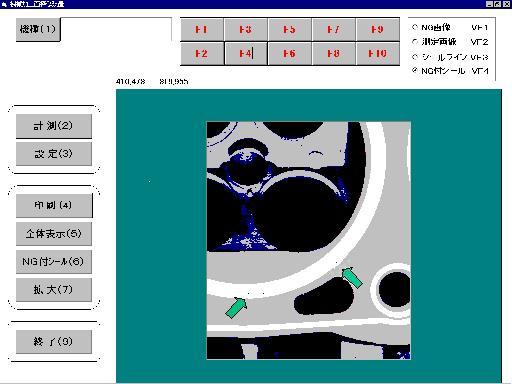Screen dimensions: 512x384
Task: Click the 印刷(4) print button
Action: pos(54,205)
